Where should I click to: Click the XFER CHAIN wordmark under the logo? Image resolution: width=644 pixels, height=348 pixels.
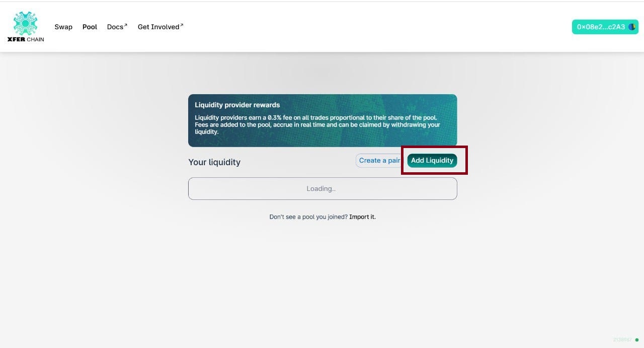(25, 39)
